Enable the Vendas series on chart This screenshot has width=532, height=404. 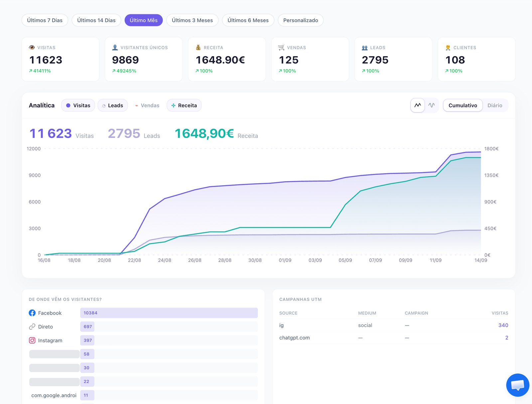(147, 105)
